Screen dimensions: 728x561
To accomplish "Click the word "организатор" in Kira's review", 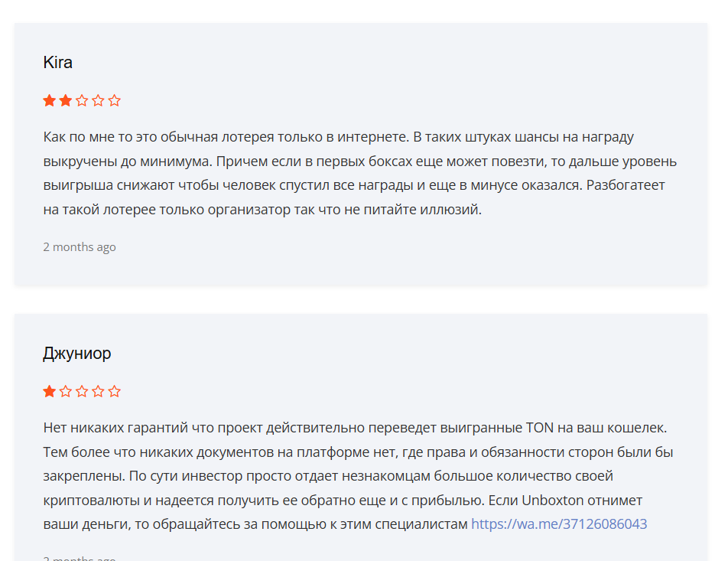I will (245, 210).
